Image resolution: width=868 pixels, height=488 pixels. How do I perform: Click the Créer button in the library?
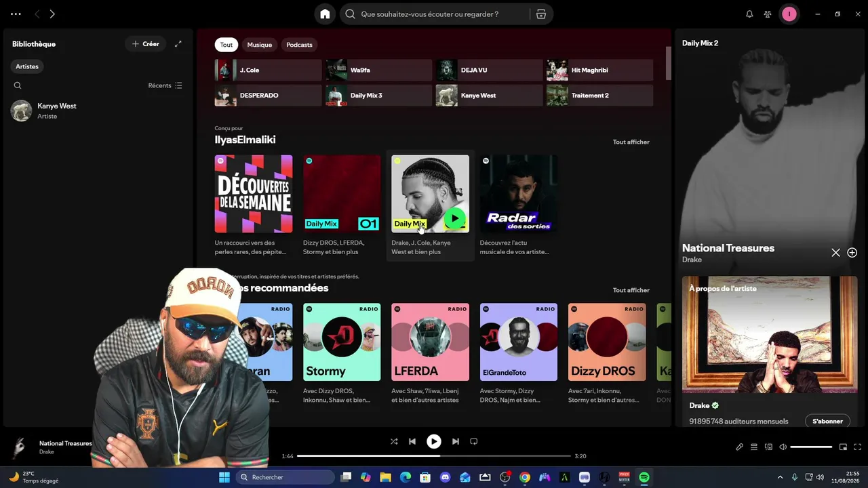pos(145,44)
